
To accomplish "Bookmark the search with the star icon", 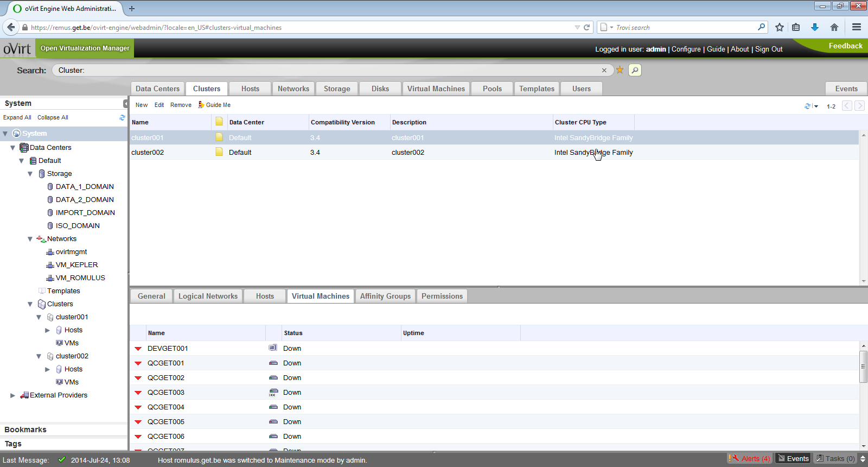I will [620, 70].
